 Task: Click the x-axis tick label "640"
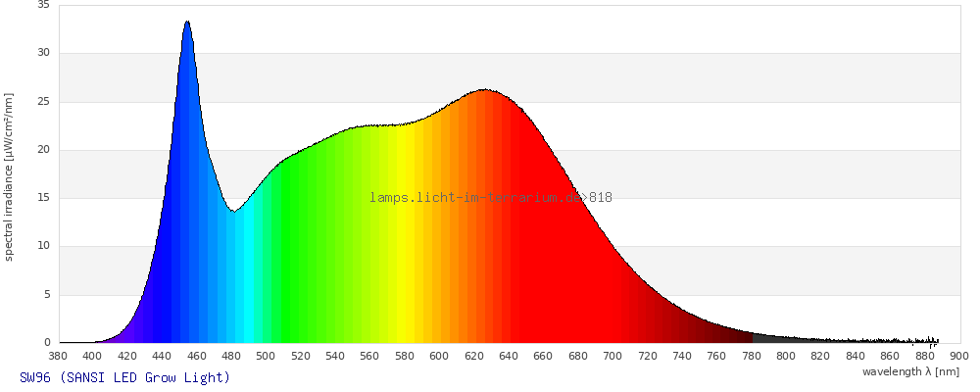509,357
